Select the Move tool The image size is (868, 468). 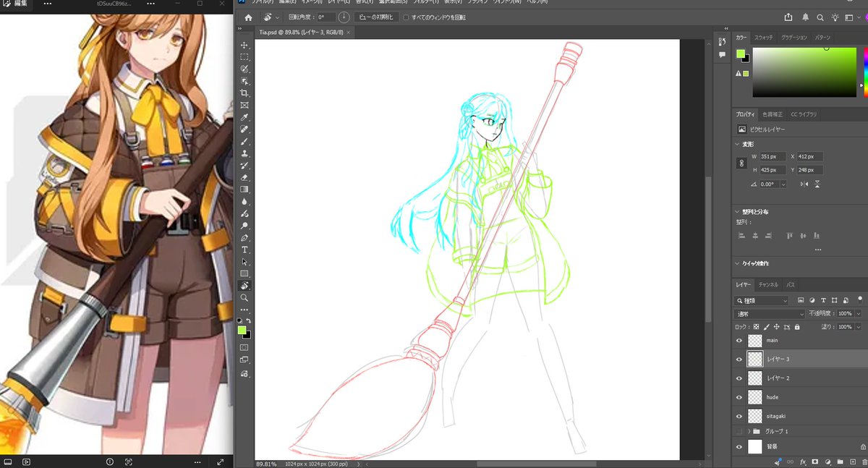point(244,45)
